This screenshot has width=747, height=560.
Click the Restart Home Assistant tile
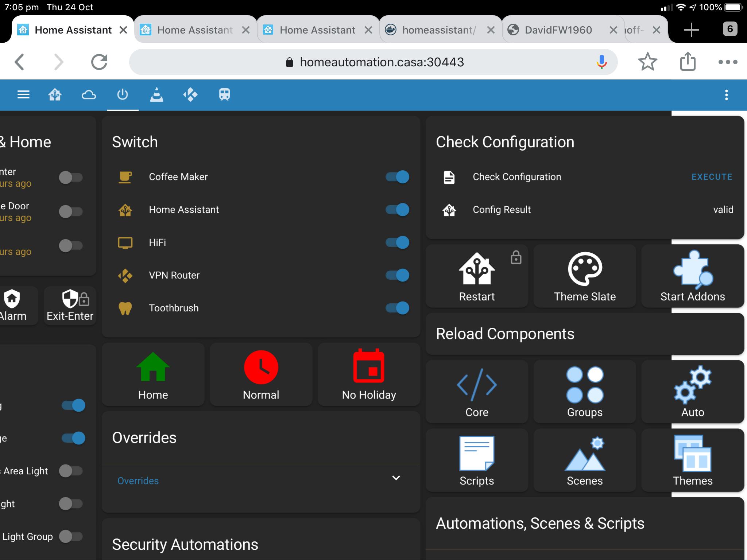coord(477,276)
